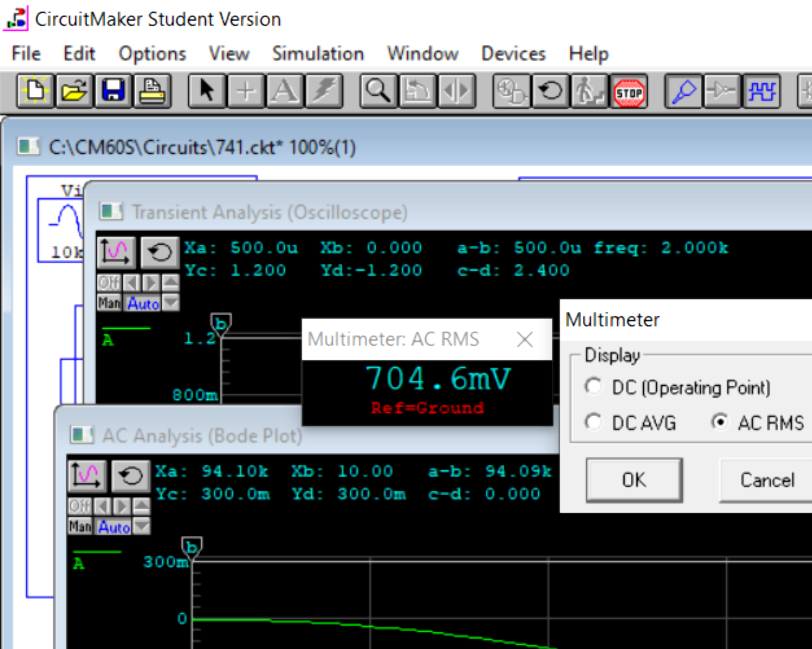Open the Simulation menu
The height and width of the screenshot is (649, 812).
pyautogui.click(x=318, y=54)
